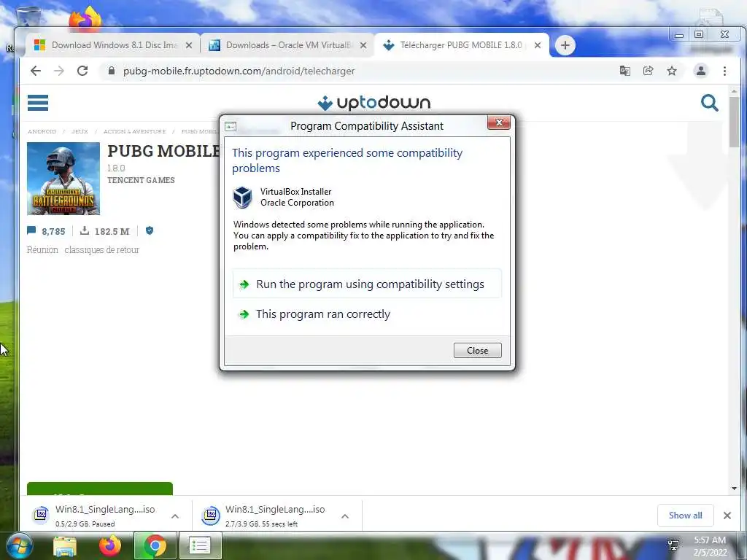Screen dimensions: 747x560
Task: Click the page scroll down arrow
Action: [x=734, y=489]
